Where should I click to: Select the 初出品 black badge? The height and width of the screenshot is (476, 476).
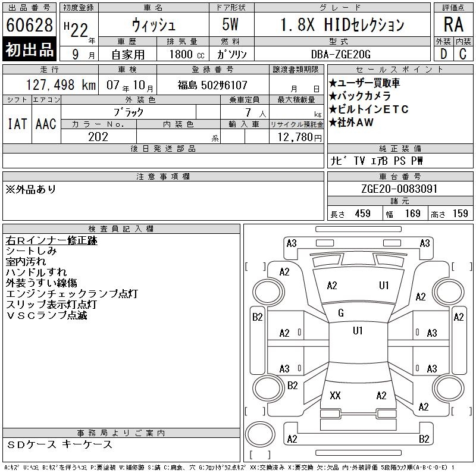pyautogui.click(x=29, y=49)
